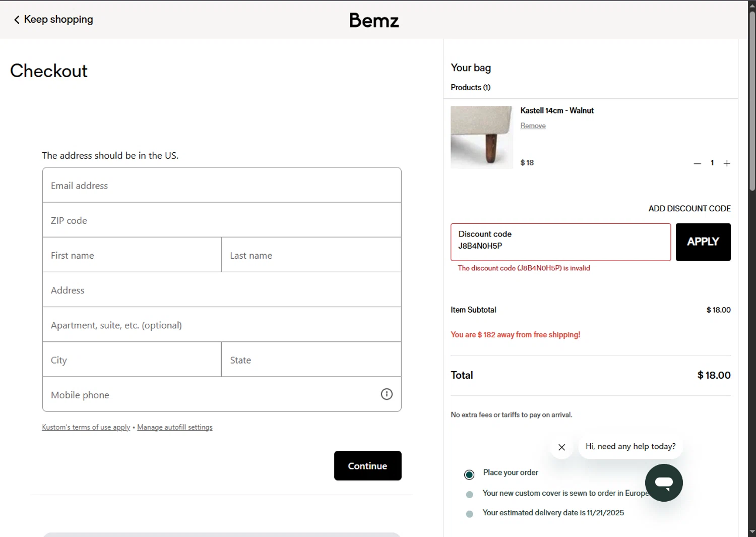This screenshot has width=756, height=537.
Task: Focus the First name field
Action: [132, 255]
